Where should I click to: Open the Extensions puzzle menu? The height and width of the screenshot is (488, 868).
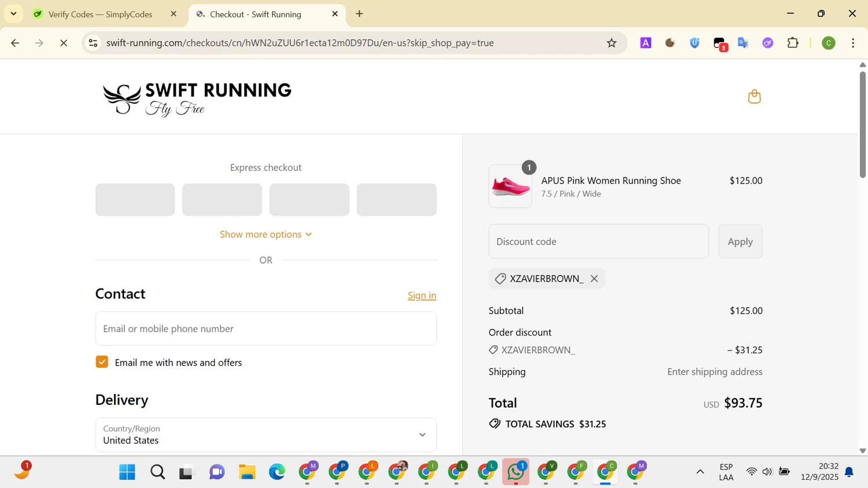(793, 43)
